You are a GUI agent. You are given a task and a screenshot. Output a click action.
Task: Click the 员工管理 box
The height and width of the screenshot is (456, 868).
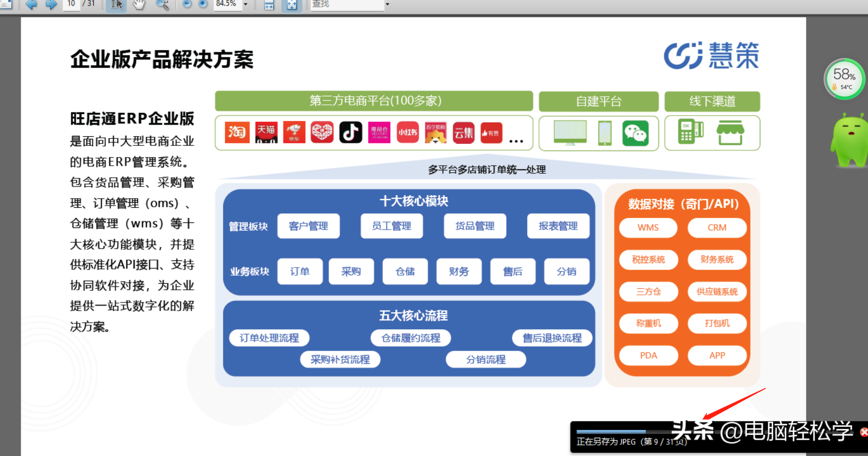click(x=391, y=226)
